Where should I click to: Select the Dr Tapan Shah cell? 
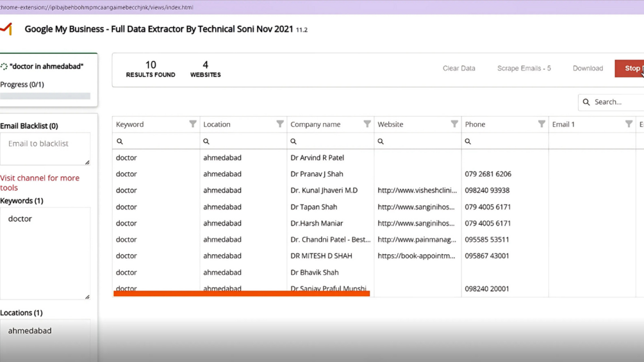pyautogui.click(x=330, y=207)
